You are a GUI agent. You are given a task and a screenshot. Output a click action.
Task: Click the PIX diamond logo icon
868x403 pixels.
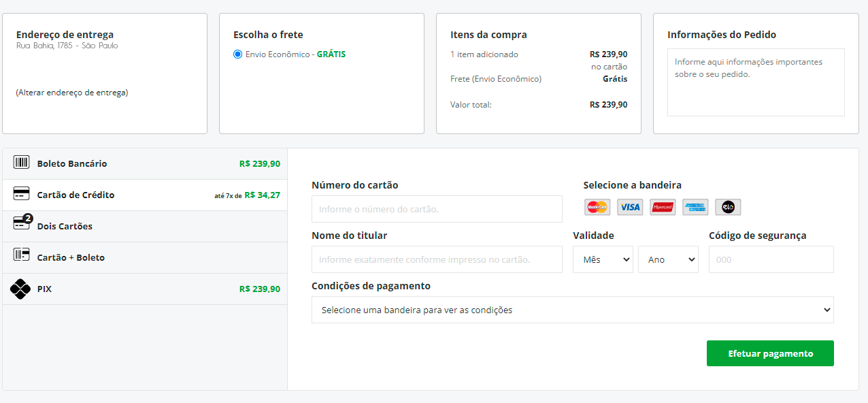tap(20, 289)
